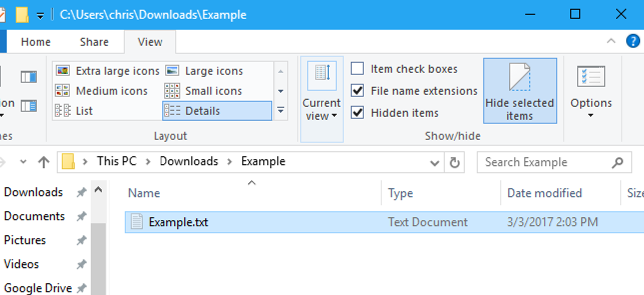Refresh the Example folder listing

point(454,163)
